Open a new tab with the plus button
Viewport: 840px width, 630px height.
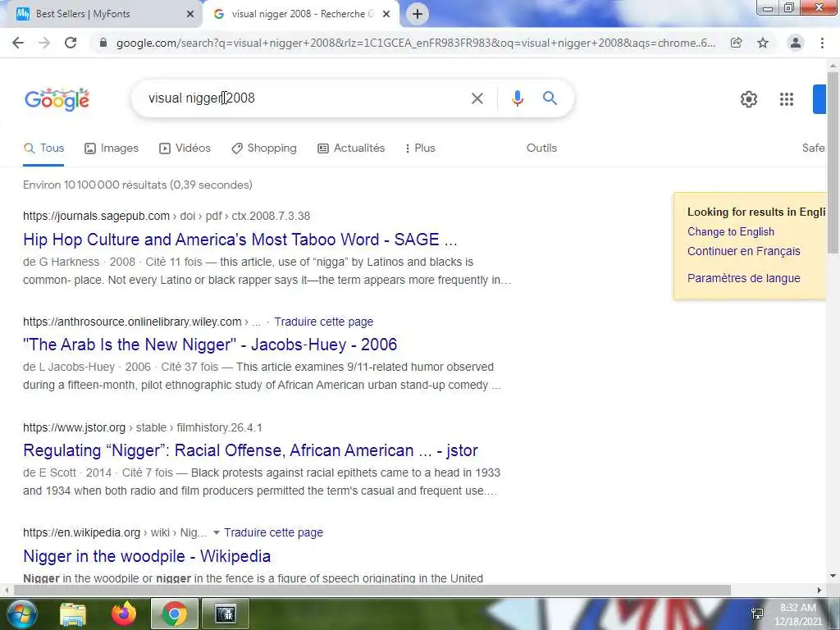418,14
